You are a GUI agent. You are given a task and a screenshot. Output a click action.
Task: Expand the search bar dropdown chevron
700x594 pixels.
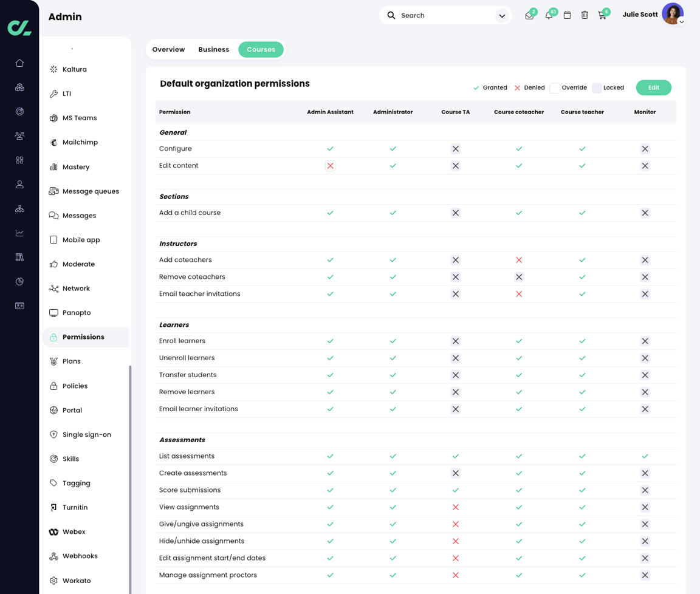click(502, 15)
